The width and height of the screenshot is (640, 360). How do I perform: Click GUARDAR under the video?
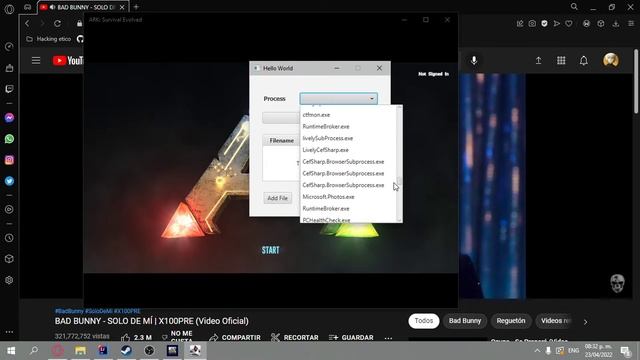tap(351, 338)
